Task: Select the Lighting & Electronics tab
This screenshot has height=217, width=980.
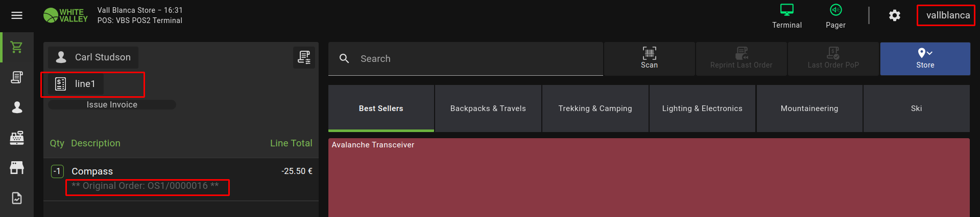Action: [x=702, y=108]
